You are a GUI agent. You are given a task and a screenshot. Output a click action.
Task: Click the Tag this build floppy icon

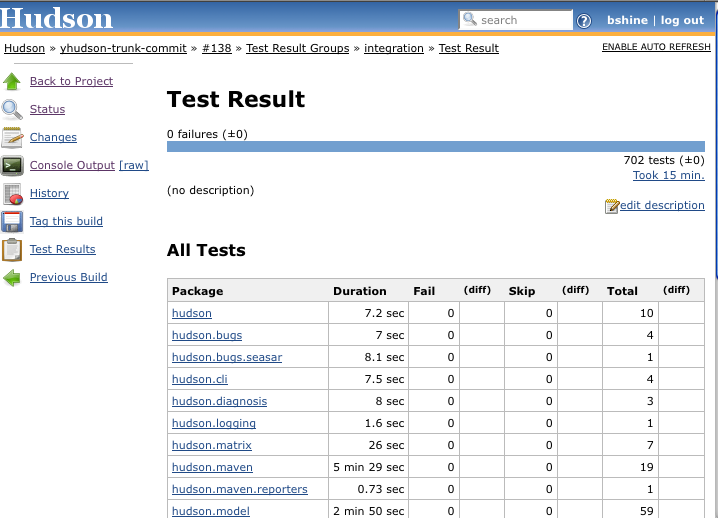click(x=12, y=221)
